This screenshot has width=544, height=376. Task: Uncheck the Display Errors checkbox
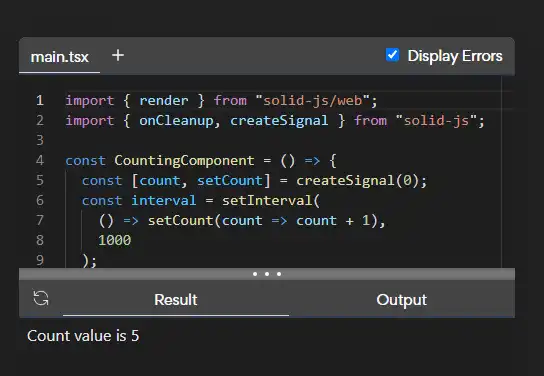click(392, 55)
